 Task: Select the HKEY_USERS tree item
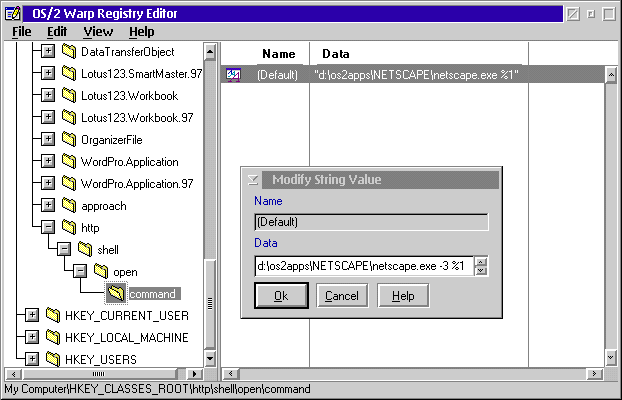click(x=101, y=359)
